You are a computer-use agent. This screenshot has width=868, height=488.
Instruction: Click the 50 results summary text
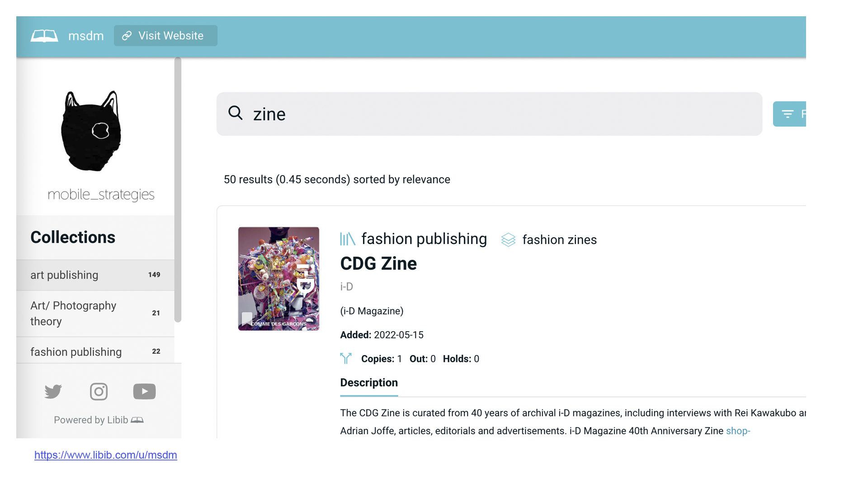pos(337,179)
